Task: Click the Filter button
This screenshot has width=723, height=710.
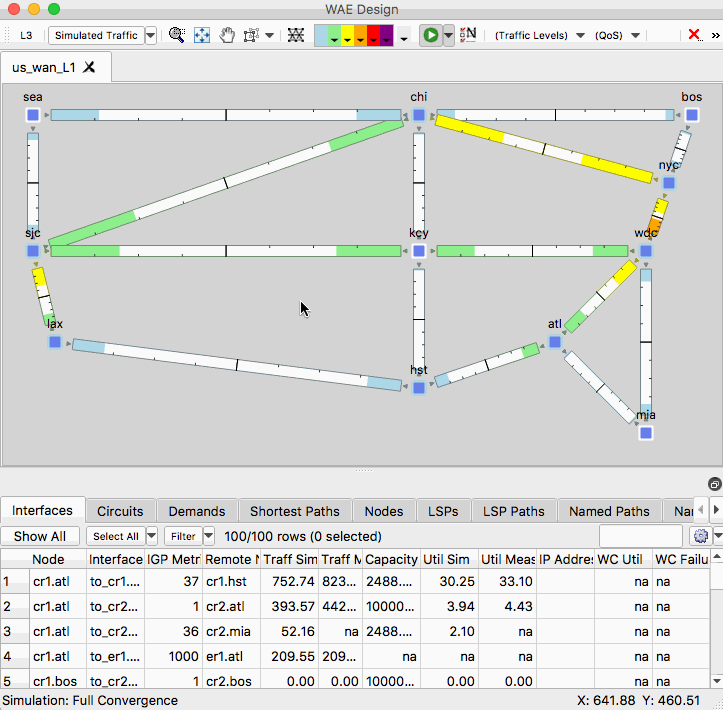Action: (184, 536)
